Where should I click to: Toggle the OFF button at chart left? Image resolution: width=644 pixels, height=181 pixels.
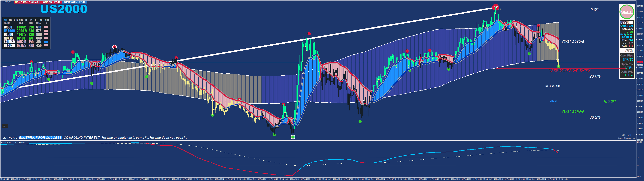[5, 126]
